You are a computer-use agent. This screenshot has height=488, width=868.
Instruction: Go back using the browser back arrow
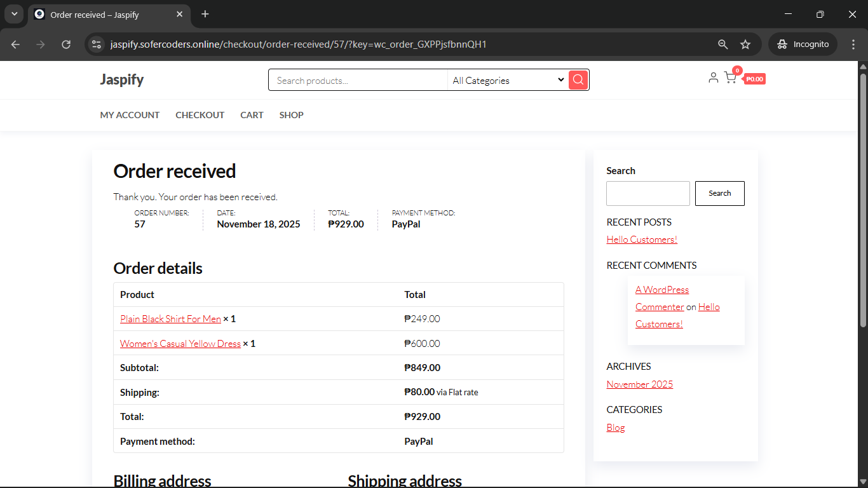pyautogui.click(x=16, y=44)
